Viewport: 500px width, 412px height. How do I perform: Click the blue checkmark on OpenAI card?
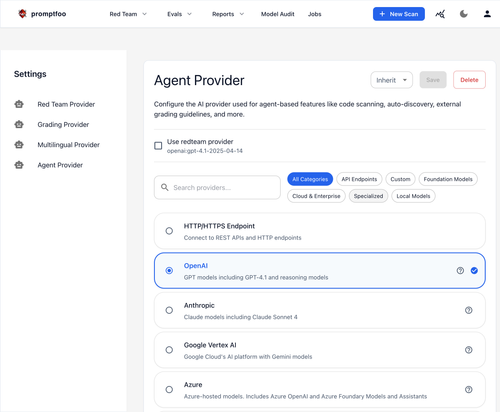tap(474, 270)
